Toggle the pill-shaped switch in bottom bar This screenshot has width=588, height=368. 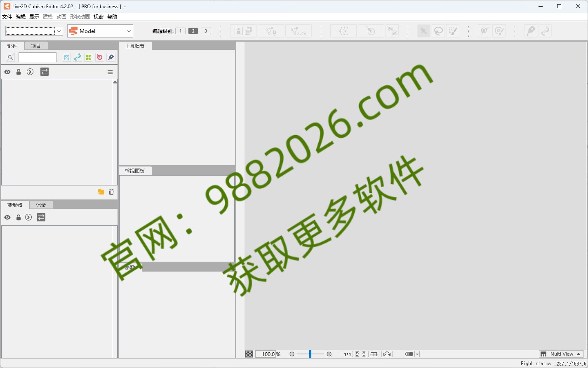pyautogui.click(x=409, y=354)
